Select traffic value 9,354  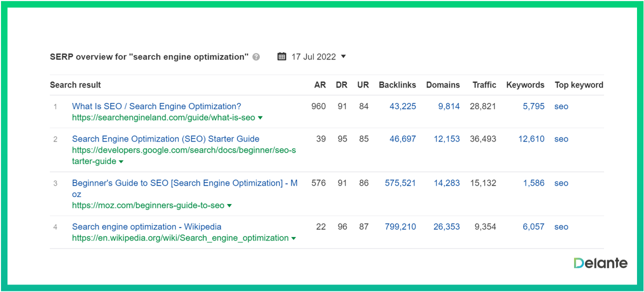click(x=485, y=226)
